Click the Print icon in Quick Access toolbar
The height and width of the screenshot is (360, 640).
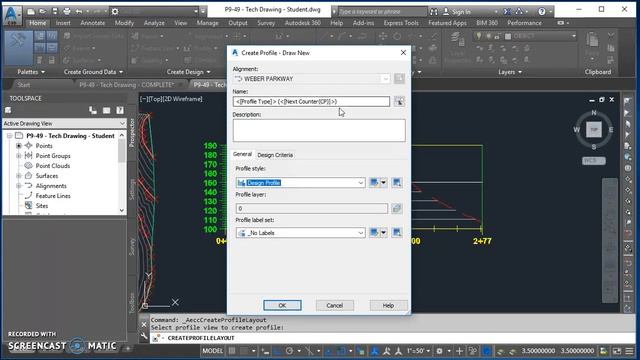[67, 11]
